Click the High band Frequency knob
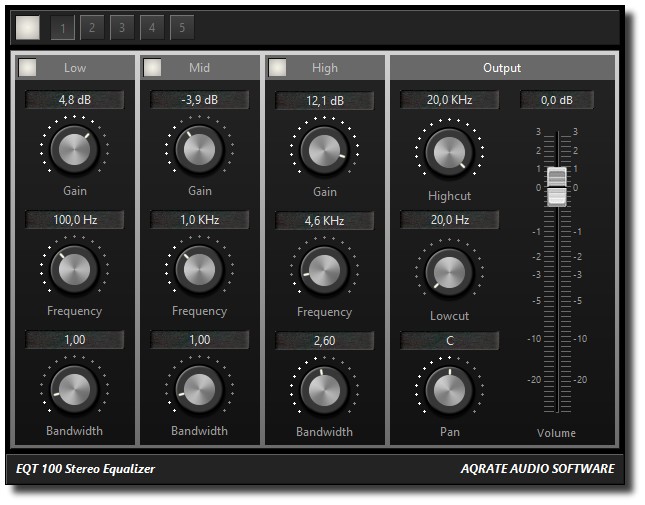Screen dimensions: 645x505 click(325, 270)
